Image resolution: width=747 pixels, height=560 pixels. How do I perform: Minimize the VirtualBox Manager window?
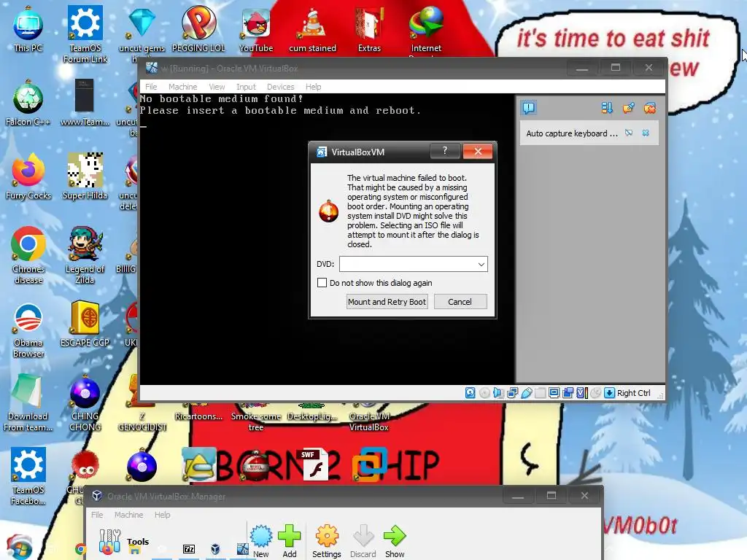(518, 496)
